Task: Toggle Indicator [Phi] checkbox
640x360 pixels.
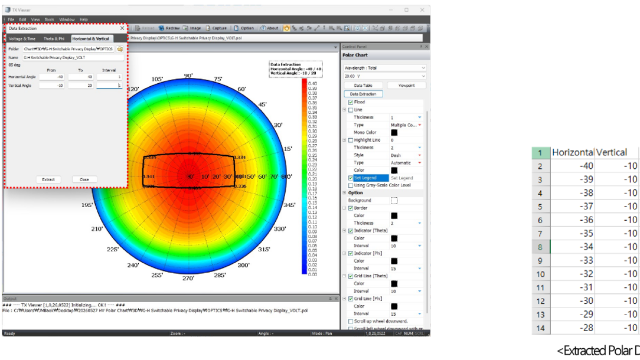Action: pyautogui.click(x=351, y=253)
